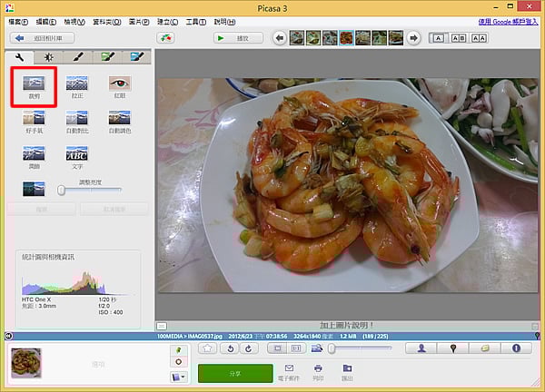Adjust the fill light (調整亮度) slider
The height and width of the screenshot is (392, 545).
62,190
